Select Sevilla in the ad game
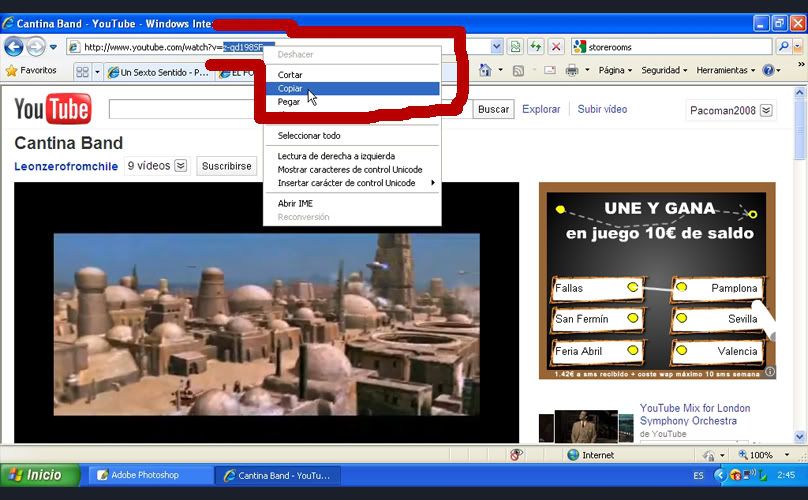 point(717,319)
